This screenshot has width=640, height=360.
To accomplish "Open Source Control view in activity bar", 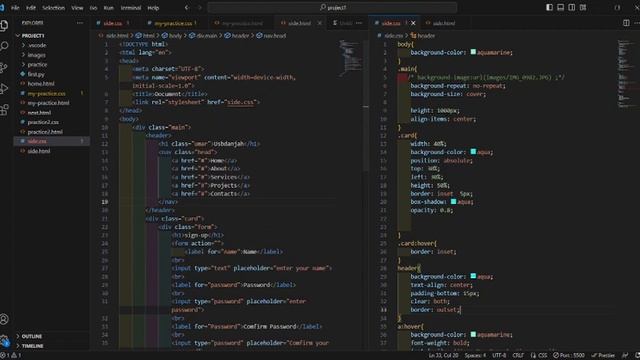I will [x=4, y=67].
